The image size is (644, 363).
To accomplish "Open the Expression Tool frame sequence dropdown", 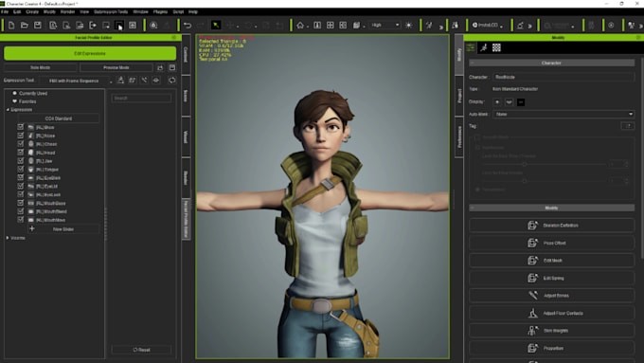I will [76, 81].
